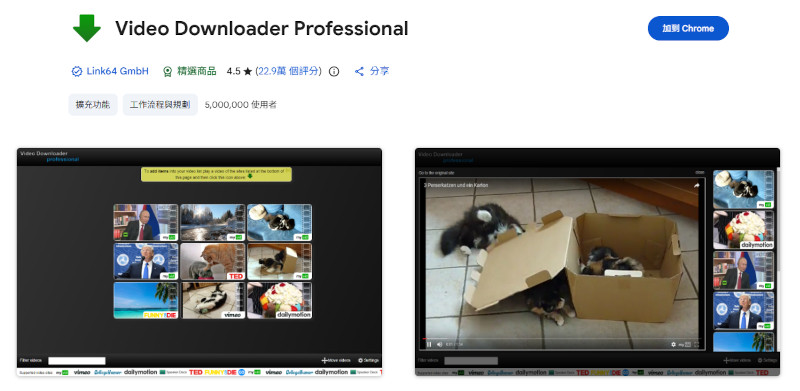Open second screenshot showing kittens in box
Image resolution: width=800 pixels, height=391 pixels.
tap(597, 262)
